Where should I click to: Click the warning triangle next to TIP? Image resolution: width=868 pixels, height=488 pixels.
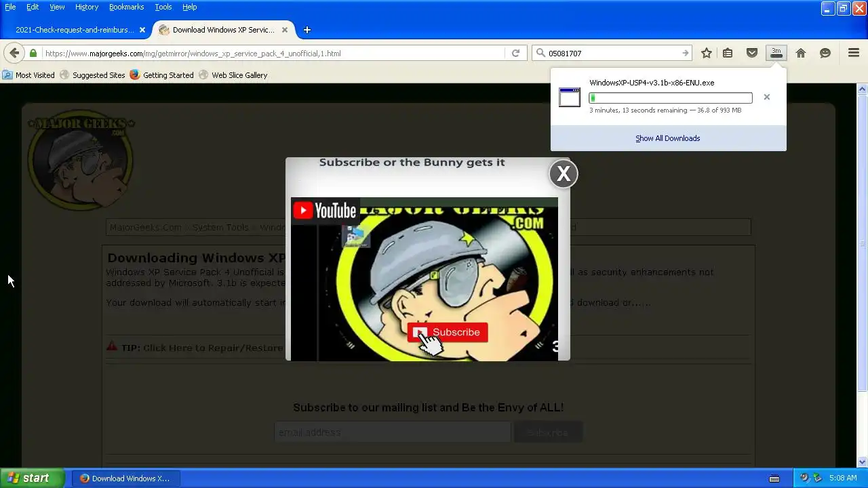coord(112,346)
